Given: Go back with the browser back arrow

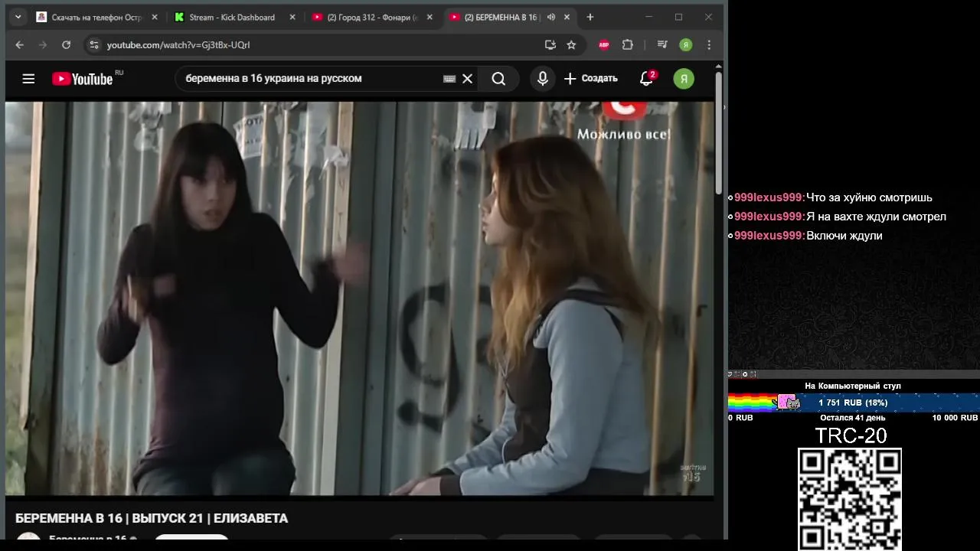Looking at the screenshot, I should coord(20,45).
